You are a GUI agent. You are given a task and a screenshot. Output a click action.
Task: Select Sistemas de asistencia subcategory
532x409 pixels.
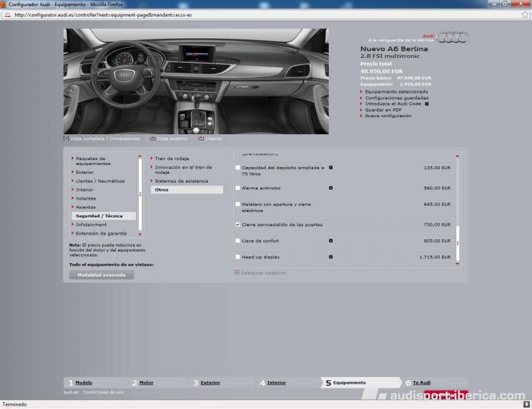[x=181, y=181]
